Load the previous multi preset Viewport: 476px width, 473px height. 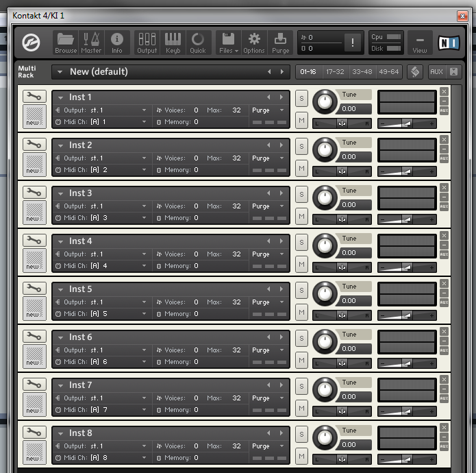point(269,72)
